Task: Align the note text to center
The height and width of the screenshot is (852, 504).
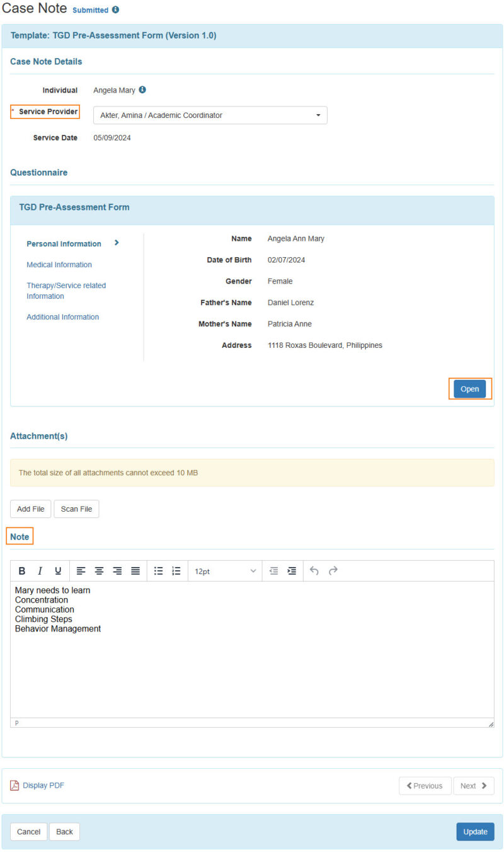Action: pos(99,570)
